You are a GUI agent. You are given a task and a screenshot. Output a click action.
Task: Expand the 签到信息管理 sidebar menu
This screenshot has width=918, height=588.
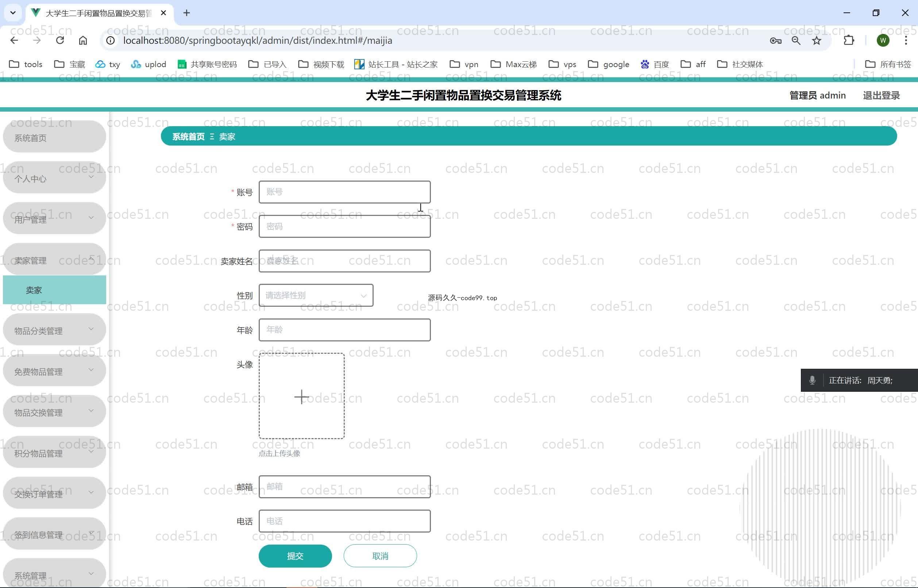point(54,534)
